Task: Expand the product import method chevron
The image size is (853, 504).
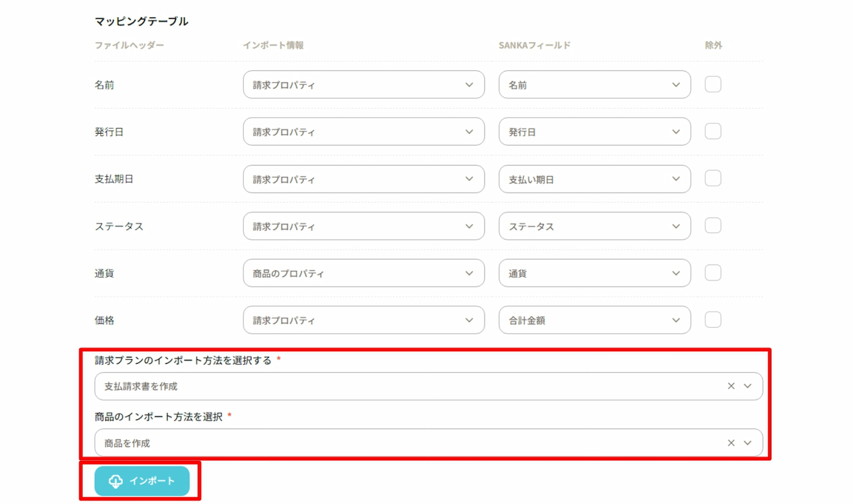Action: [x=748, y=443]
